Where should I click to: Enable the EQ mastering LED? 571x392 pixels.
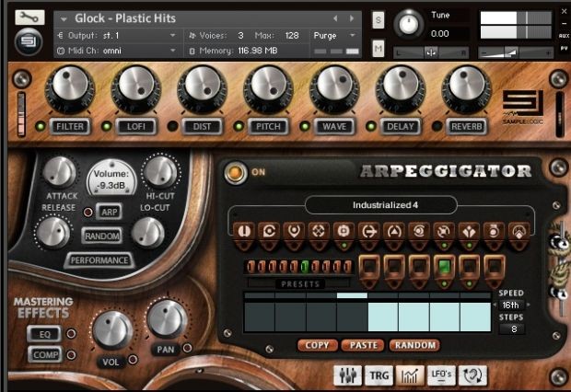click(71, 334)
